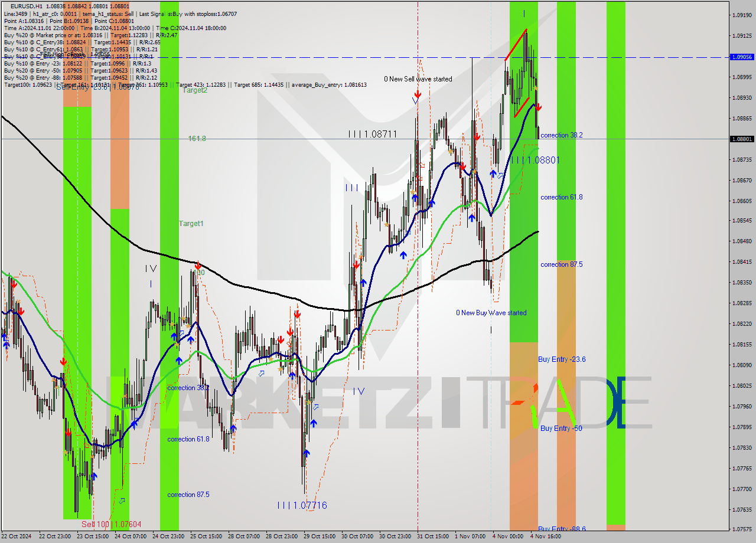Click the green '161.8' level label
Image resolution: width=756 pixels, height=543 pixels.
(x=197, y=139)
